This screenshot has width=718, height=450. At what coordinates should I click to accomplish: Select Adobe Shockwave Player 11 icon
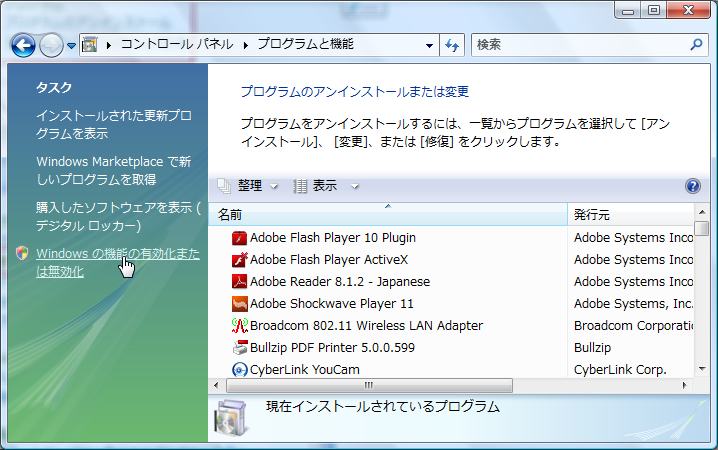tap(239, 304)
